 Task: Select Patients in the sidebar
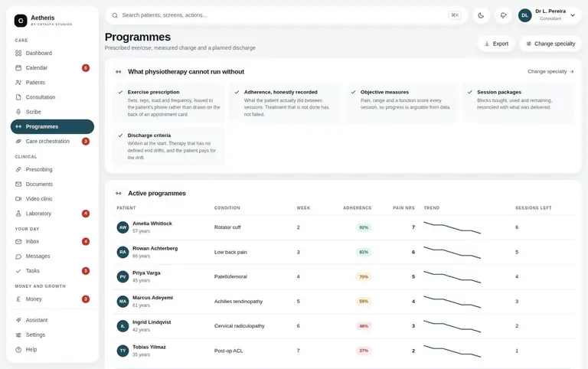tap(53, 83)
